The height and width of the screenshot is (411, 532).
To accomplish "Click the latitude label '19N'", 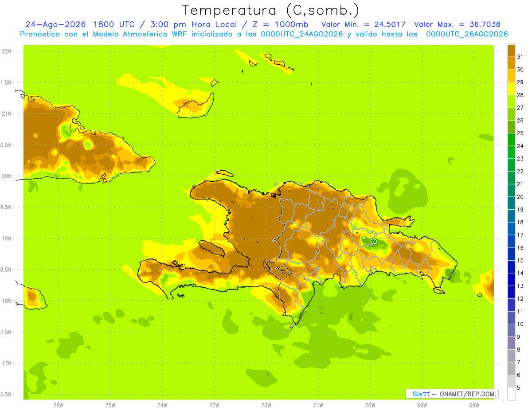I will click(x=8, y=238).
